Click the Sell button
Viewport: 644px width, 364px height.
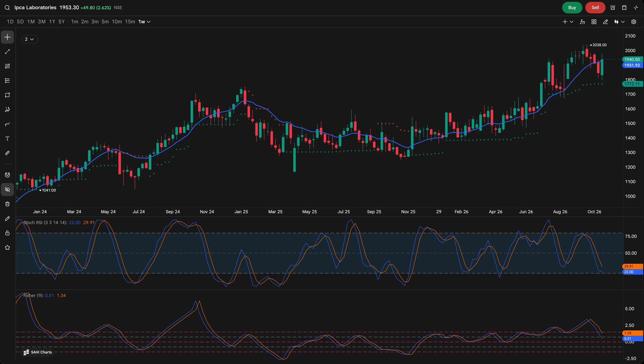(595, 8)
